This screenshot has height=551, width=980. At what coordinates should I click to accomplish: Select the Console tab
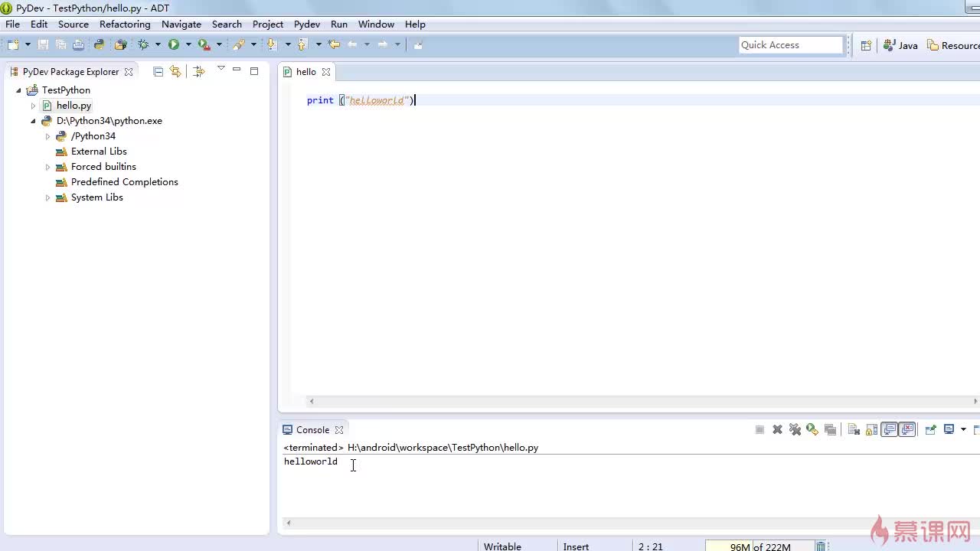click(312, 430)
